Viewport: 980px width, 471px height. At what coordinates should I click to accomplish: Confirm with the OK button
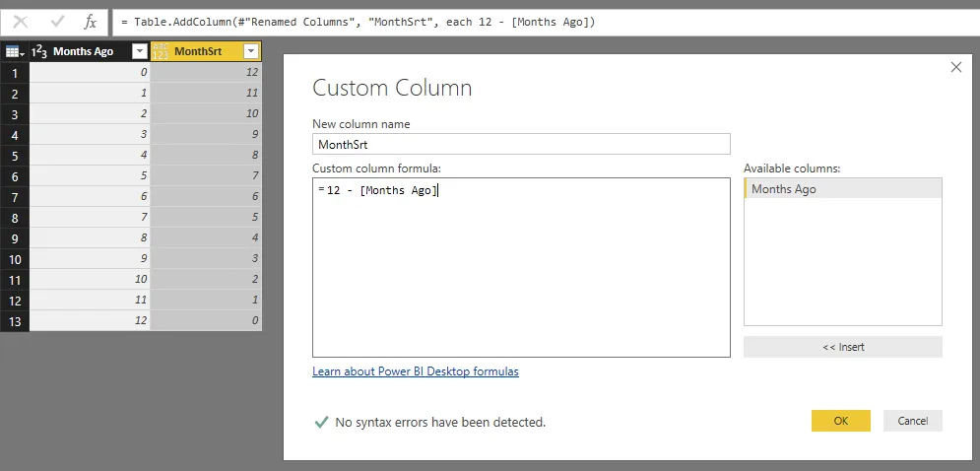click(840, 421)
